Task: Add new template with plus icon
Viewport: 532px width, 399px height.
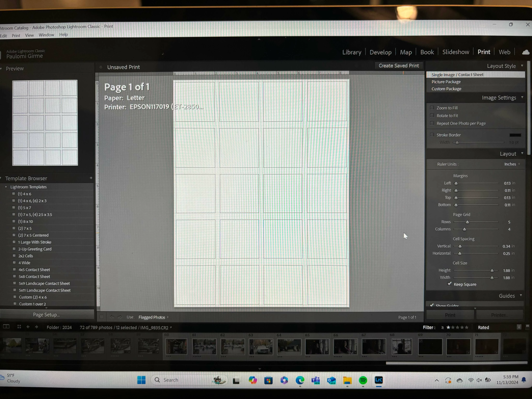Action: (x=91, y=178)
